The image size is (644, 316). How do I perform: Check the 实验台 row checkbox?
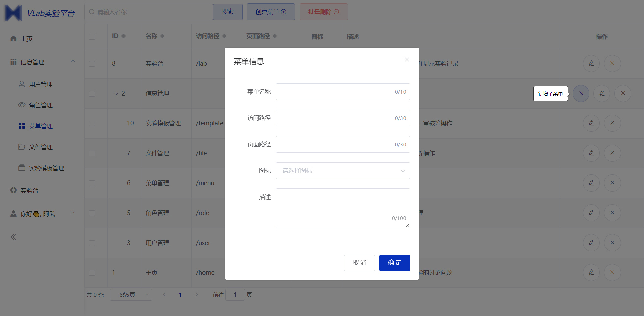pos(92,64)
